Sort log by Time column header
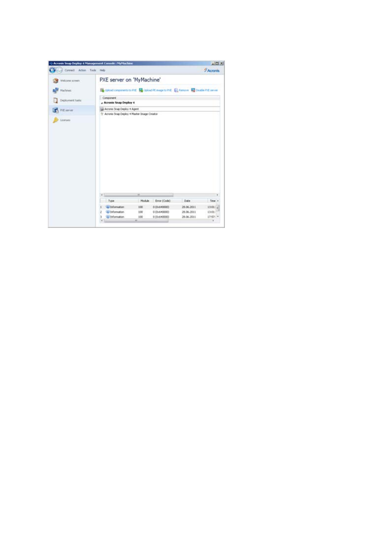392x554 pixels. pos(213,201)
